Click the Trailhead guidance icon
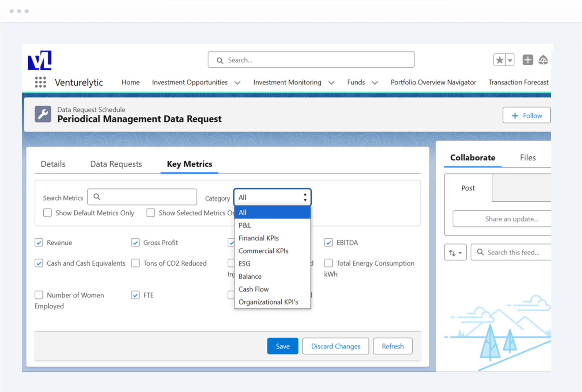Image resolution: width=582 pixels, height=392 pixels. pos(543,60)
